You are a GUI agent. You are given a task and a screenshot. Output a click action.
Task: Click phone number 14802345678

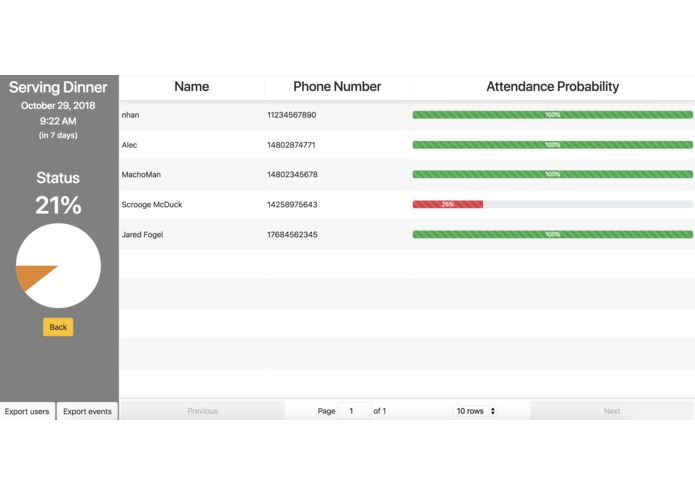(x=292, y=175)
